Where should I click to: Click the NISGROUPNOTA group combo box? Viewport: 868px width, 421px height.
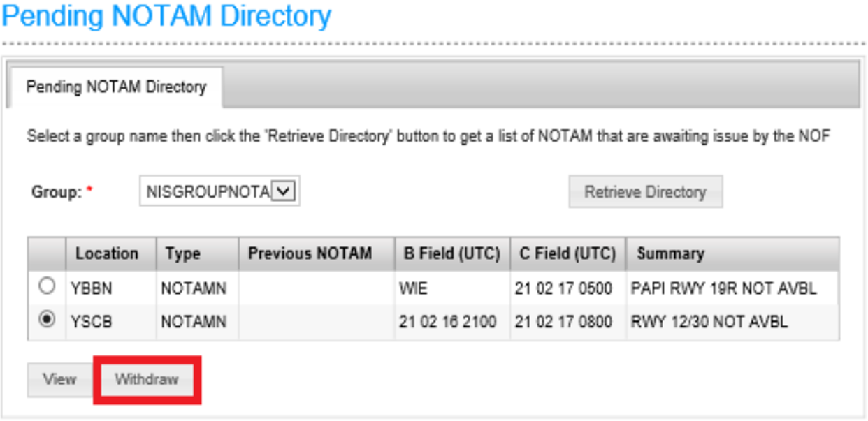point(219,191)
